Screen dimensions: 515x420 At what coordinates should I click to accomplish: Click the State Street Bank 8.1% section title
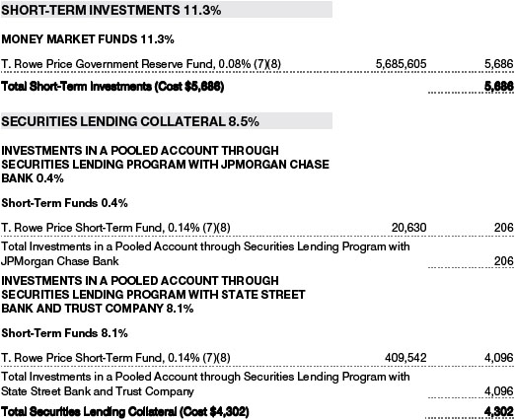(153, 295)
